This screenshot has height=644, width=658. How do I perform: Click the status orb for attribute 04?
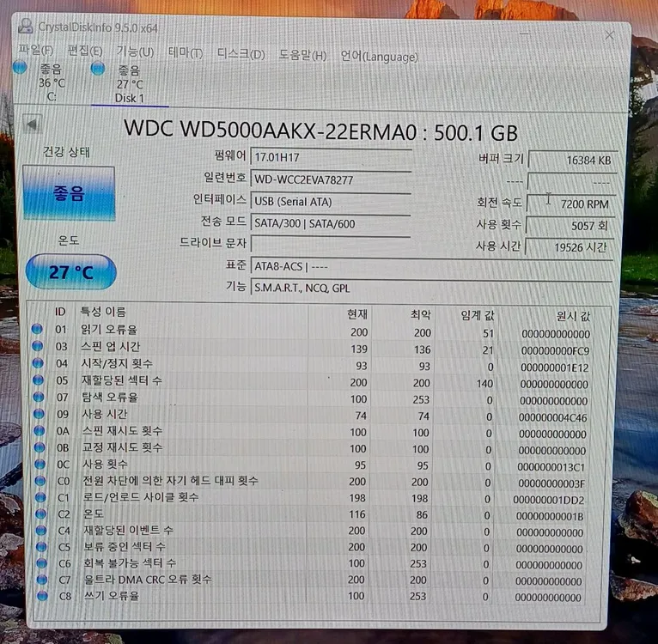[x=38, y=362]
